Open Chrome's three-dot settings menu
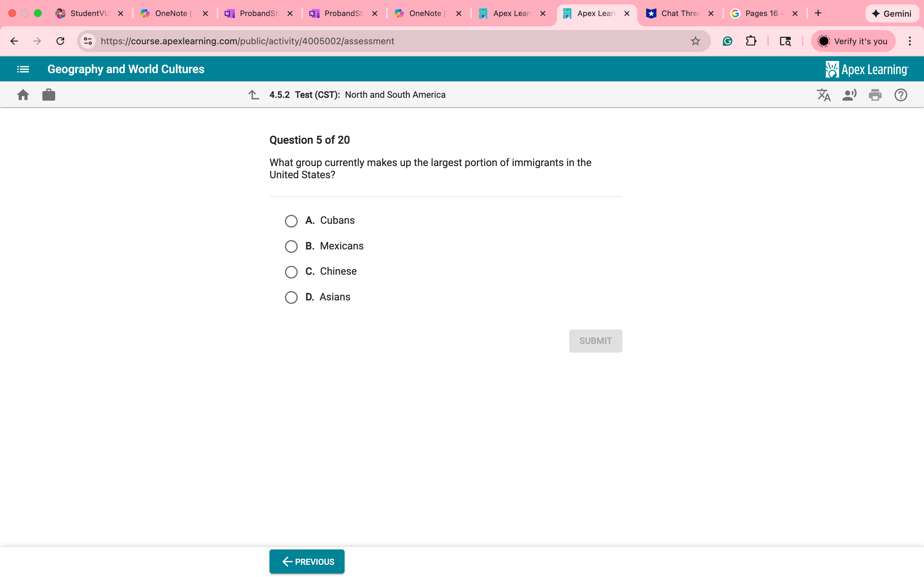The height and width of the screenshot is (577, 924). tap(910, 41)
